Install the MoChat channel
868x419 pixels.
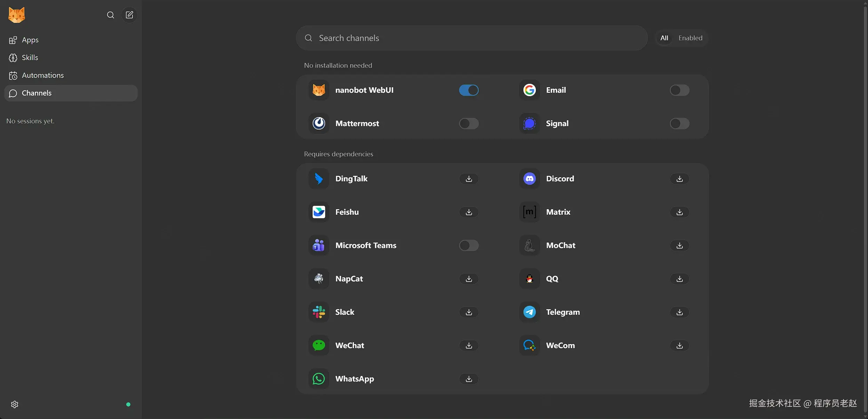pos(680,245)
